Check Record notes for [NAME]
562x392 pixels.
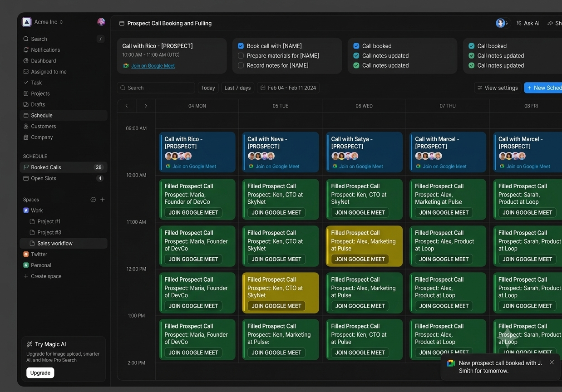(241, 65)
